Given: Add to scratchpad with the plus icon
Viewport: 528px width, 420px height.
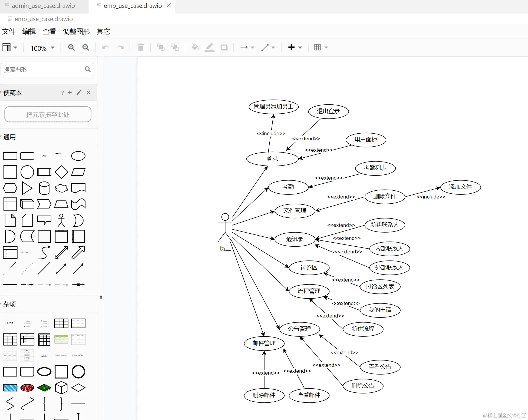Looking at the screenshot, I should point(70,93).
